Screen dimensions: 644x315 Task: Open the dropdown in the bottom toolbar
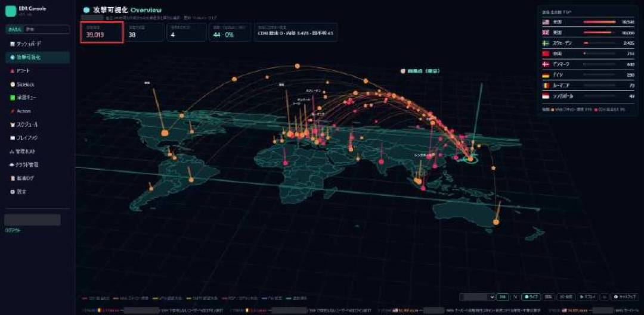point(477,297)
